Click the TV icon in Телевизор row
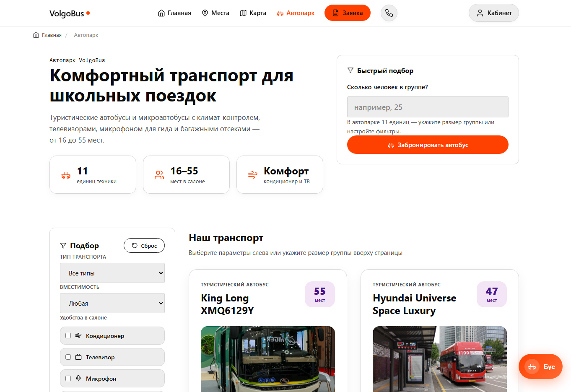 pos(78,357)
